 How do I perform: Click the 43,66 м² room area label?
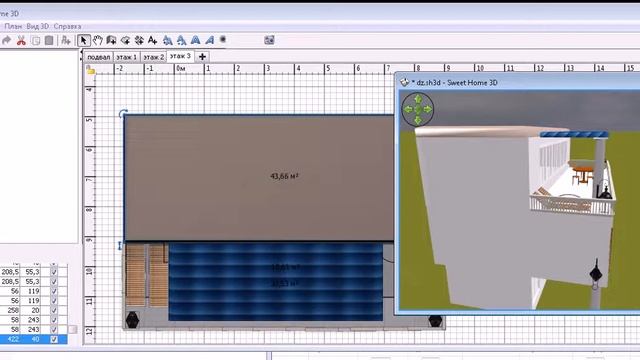[284, 176]
